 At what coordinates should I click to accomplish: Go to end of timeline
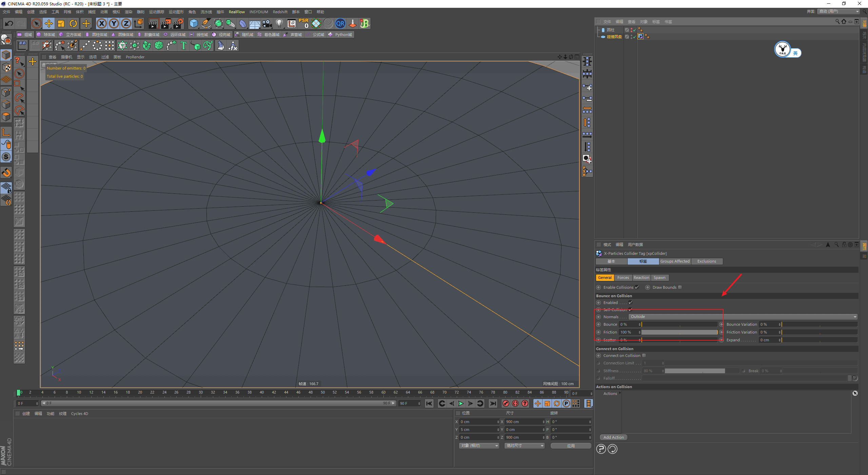(493, 403)
